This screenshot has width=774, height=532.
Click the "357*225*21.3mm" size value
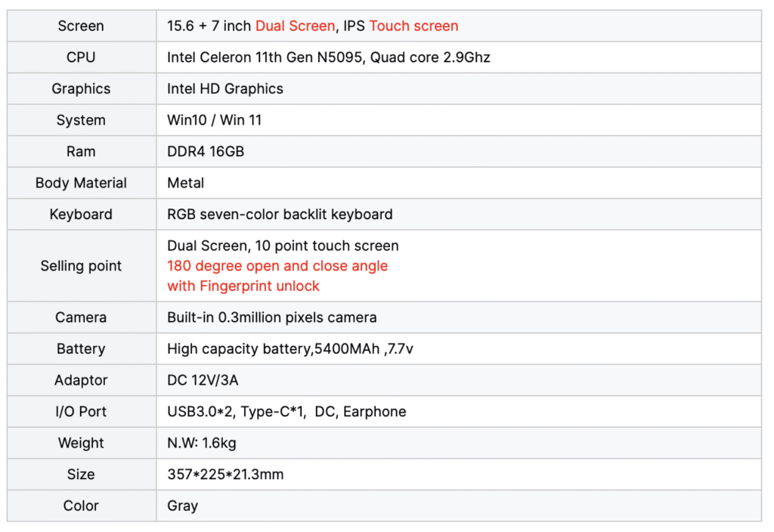[225, 475]
